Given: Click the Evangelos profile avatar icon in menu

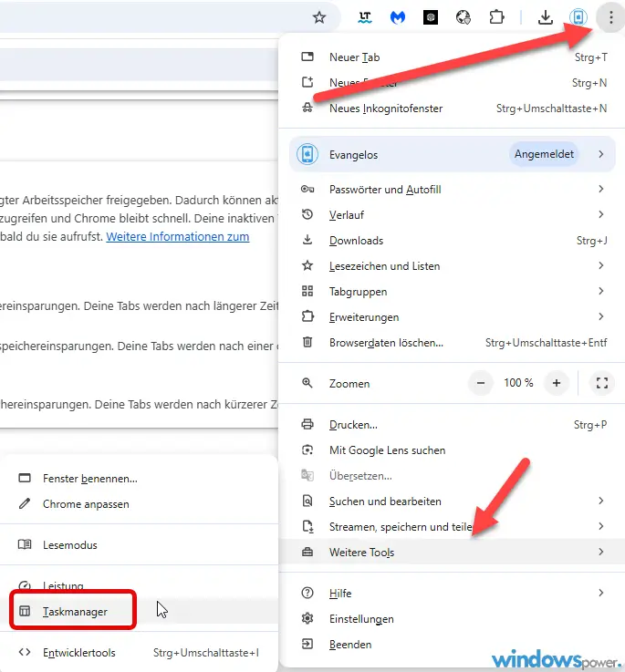Looking at the screenshot, I should (x=307, y=154).
